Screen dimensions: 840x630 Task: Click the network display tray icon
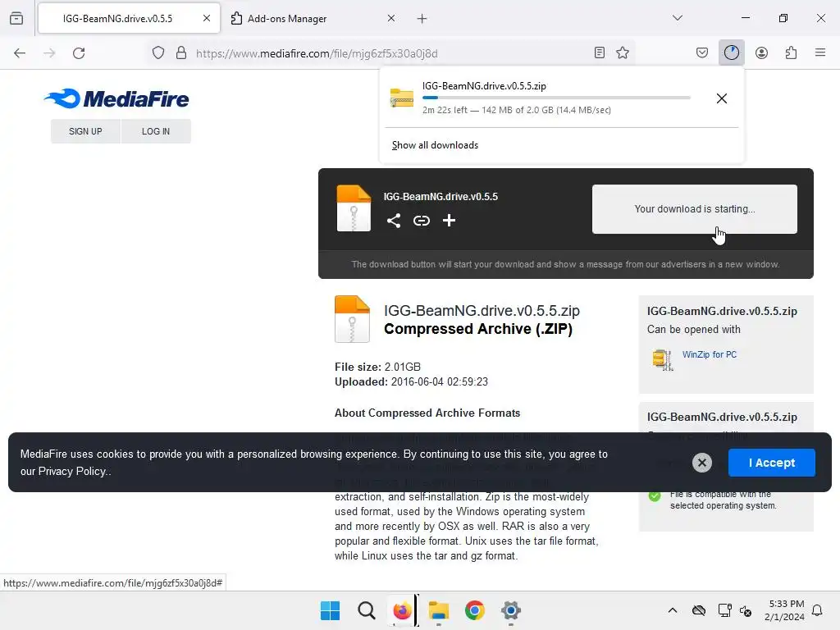[x=724, y=610]
